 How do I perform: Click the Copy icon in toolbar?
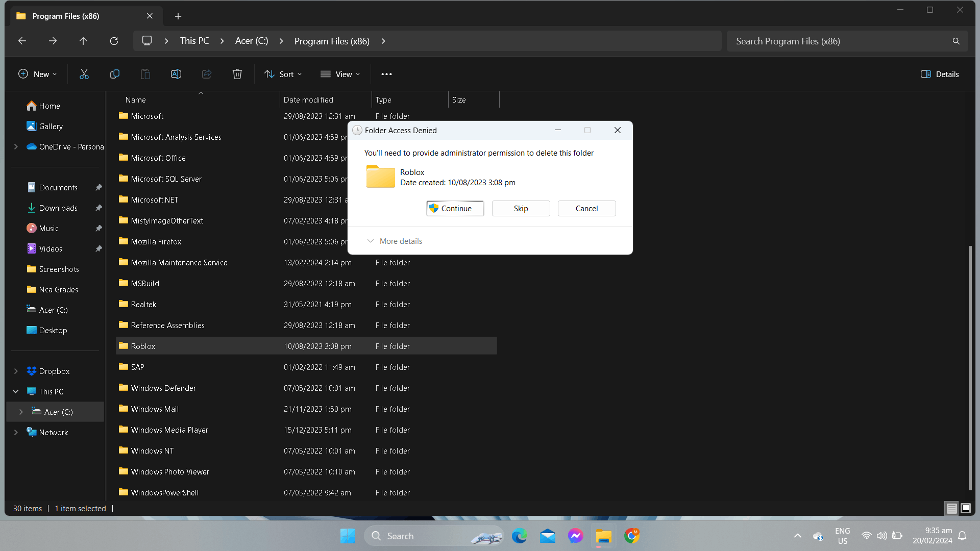(115, 74)
